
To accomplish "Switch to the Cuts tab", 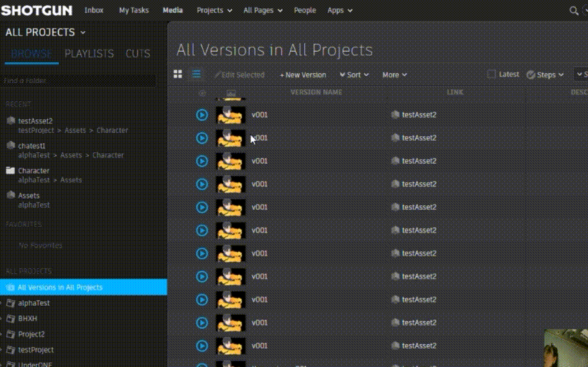I will [x=138, y=54].
